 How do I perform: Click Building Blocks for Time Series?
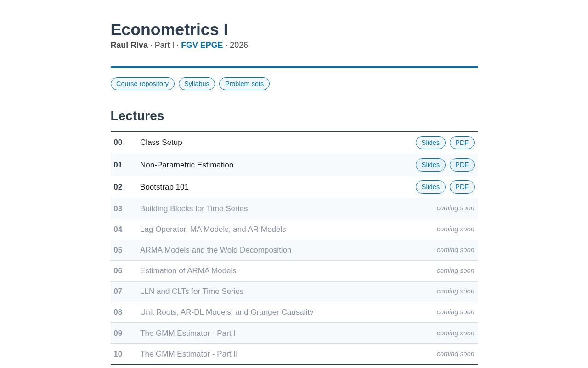[194, 208]
